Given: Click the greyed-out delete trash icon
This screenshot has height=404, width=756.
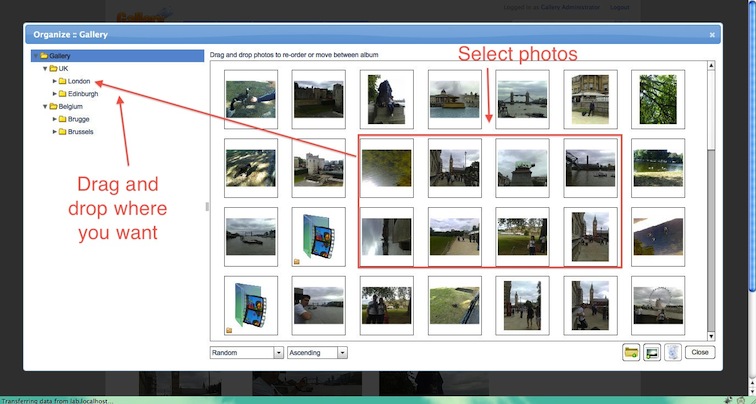Looking at the screenshot, I should coord(673,352).
